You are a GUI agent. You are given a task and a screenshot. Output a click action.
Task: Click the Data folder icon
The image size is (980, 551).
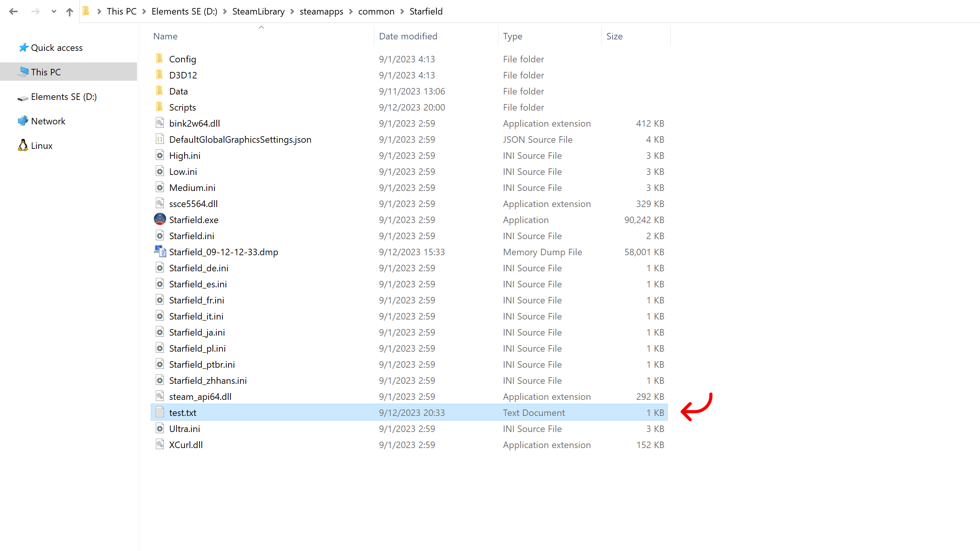tap(160, 91)
